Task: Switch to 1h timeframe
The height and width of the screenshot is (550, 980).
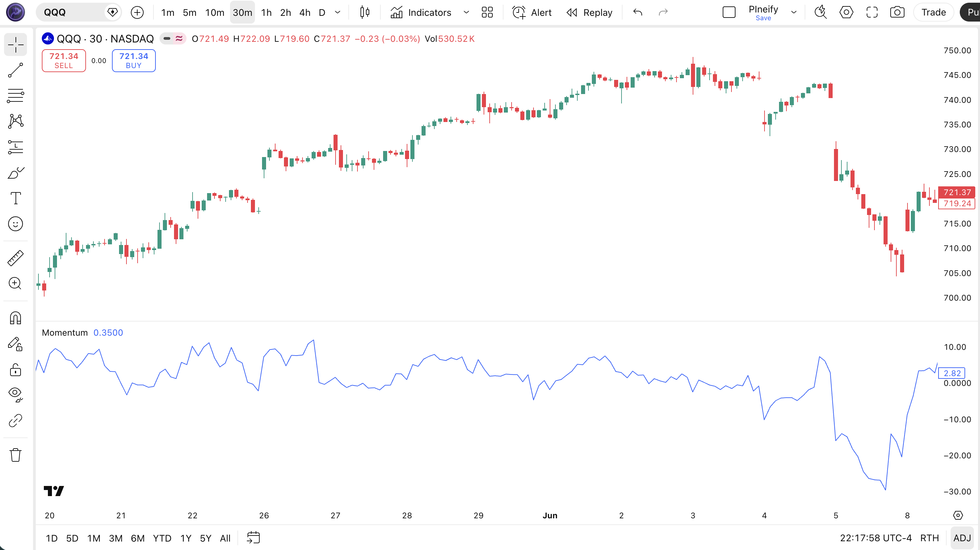Action: (x=266, y=12)
